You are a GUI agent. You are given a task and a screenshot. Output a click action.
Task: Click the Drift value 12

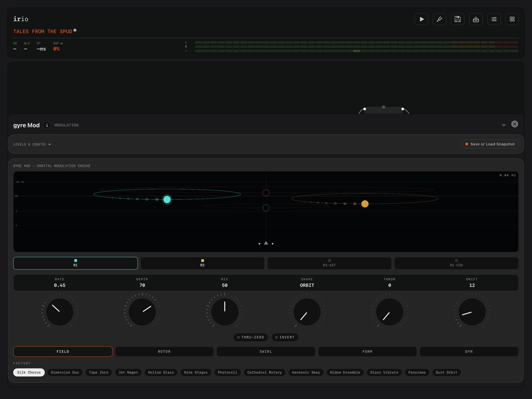pos(472,285)
